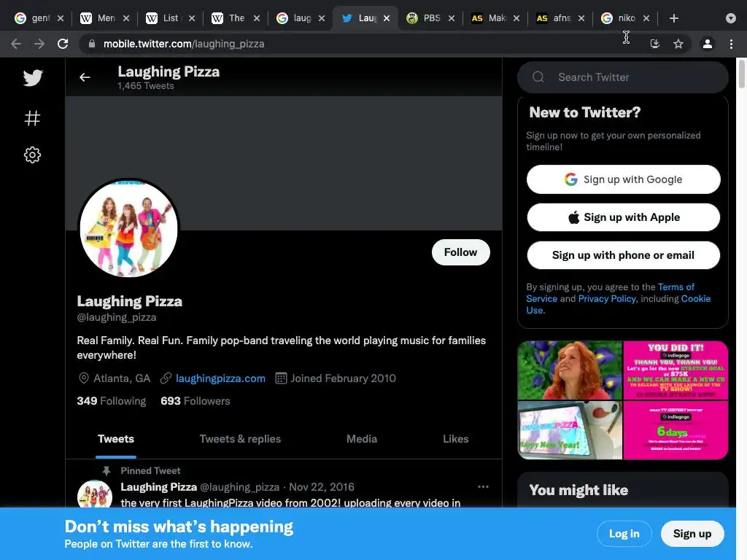747x560 pixels.
Task: Click the Atlanta, GA location text
Action: pyautogui.click(x=122, y=378)
